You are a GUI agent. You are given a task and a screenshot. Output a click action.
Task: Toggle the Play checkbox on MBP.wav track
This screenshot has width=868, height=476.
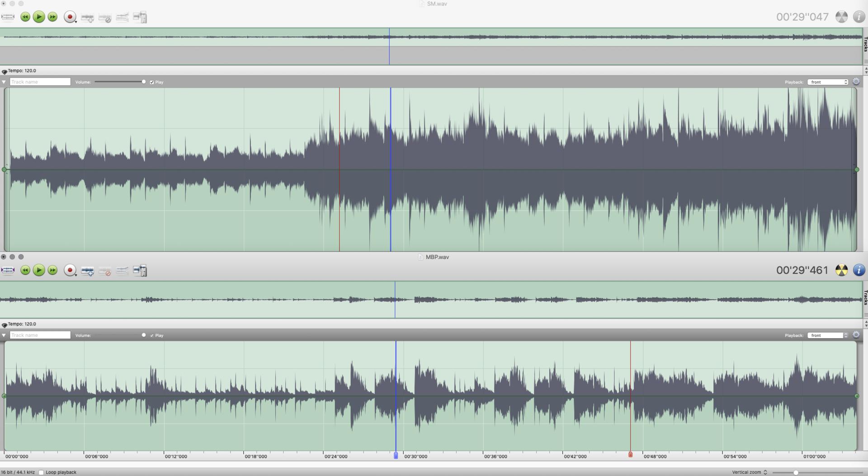(x=152, y=335)
